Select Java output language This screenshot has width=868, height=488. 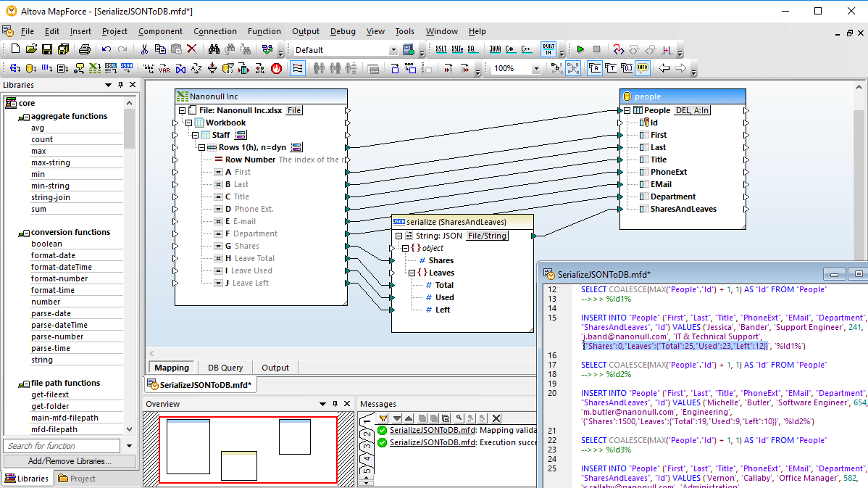[x=495, y=49]
